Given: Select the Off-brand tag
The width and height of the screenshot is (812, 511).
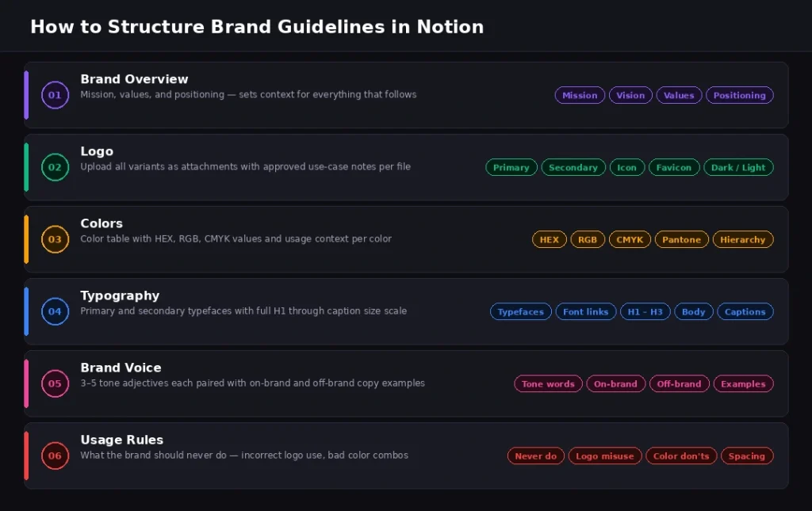Looking at the screenshot, I should pyautogui.click(x=679, y=383).
